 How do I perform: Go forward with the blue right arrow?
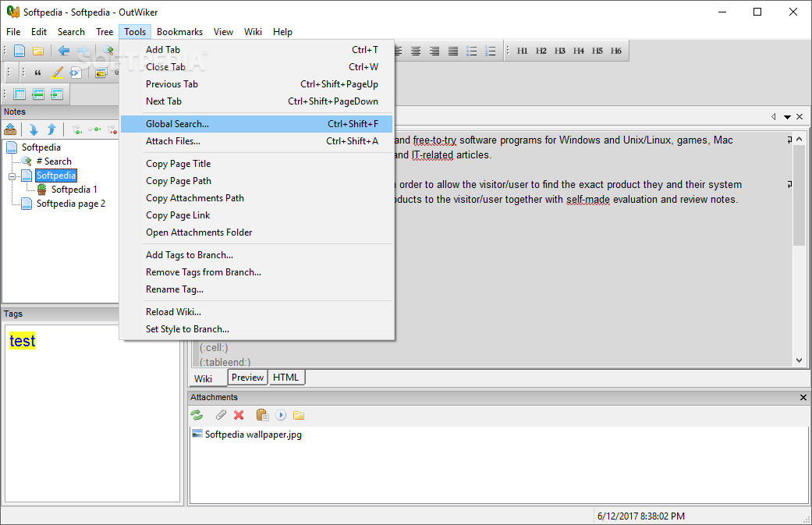click(83, 51)
